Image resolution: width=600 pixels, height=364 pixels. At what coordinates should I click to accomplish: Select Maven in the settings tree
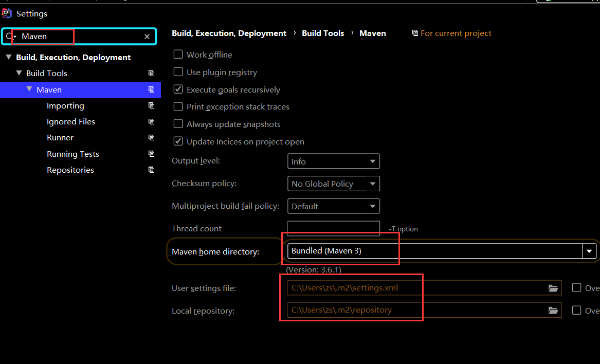pyautogui.click(x=49, y=89)
